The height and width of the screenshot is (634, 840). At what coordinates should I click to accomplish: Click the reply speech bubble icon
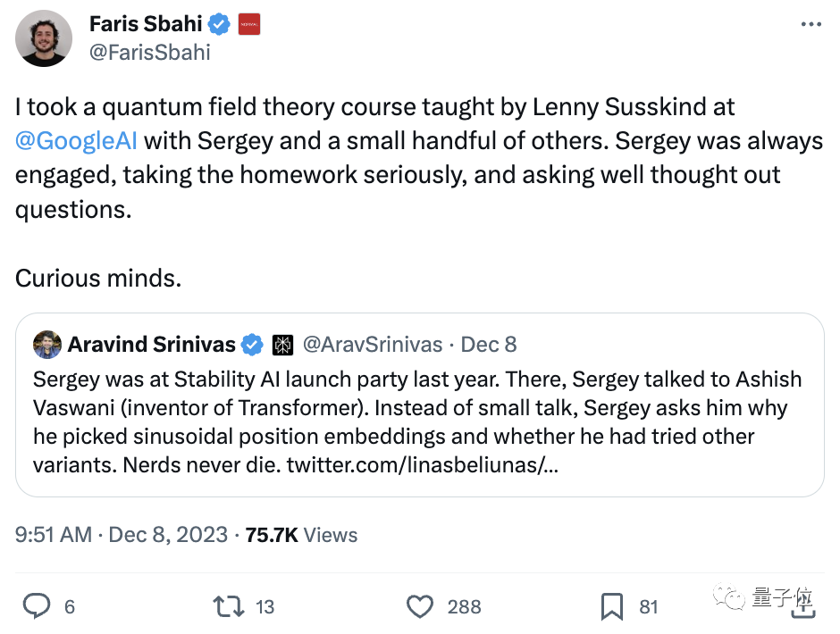click(37, 607)
